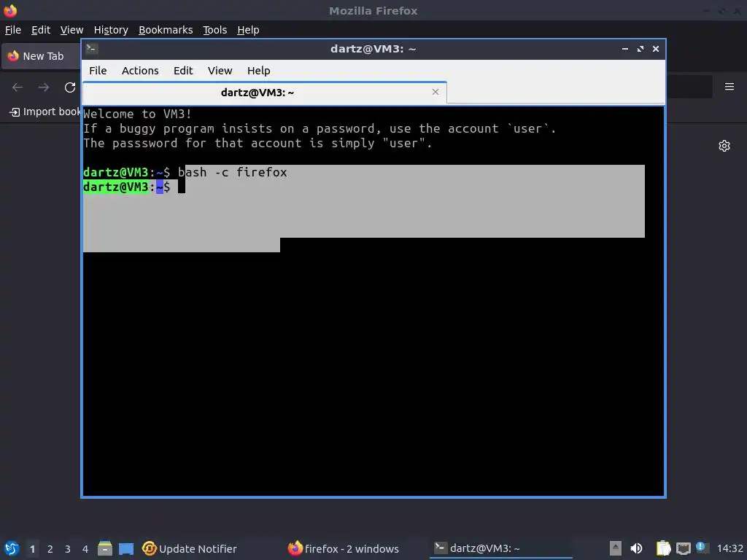This screenshot has height=560, width=747.
Task: Open clipboard manager tray icon
Action: pyautogui.click(x=663, y=548)
